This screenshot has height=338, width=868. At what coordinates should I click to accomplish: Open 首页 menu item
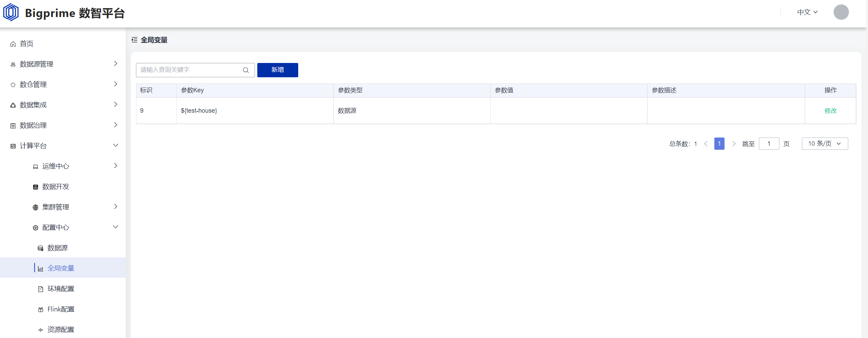(63, 44)
